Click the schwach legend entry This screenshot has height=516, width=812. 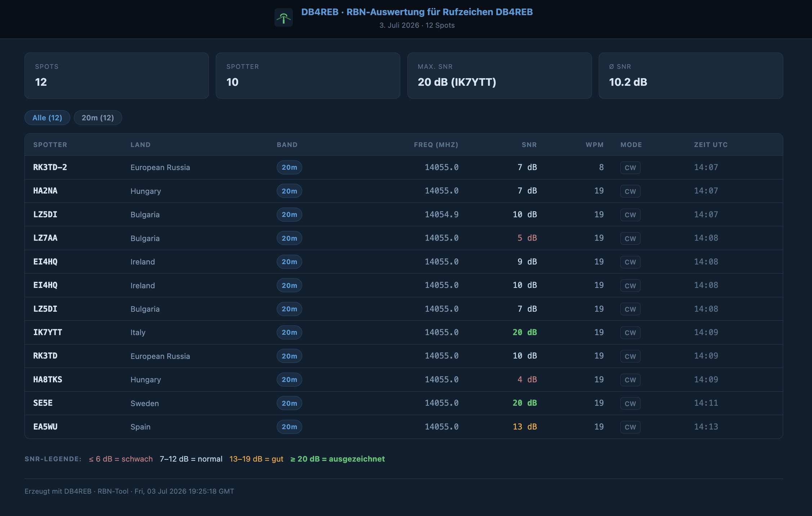(121, 459)
